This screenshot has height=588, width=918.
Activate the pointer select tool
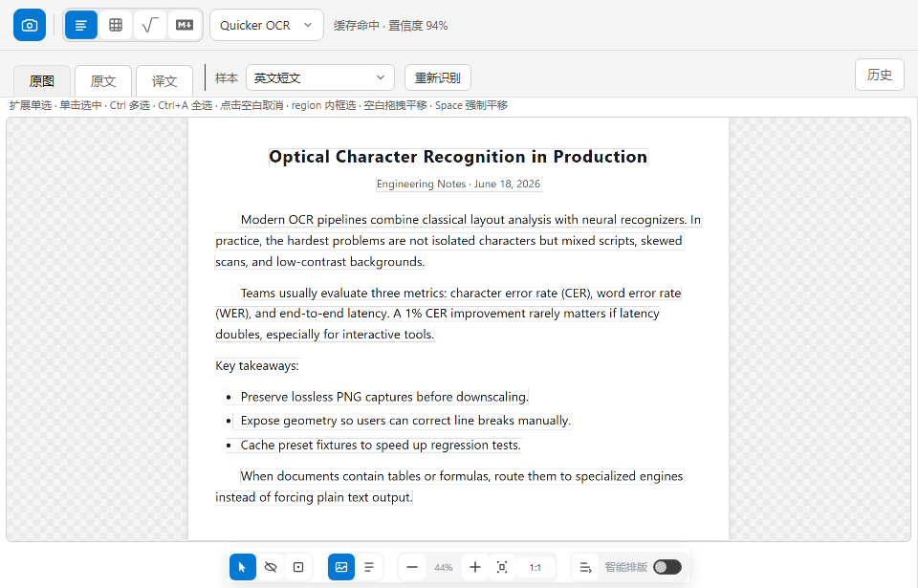tap(242, 567)
